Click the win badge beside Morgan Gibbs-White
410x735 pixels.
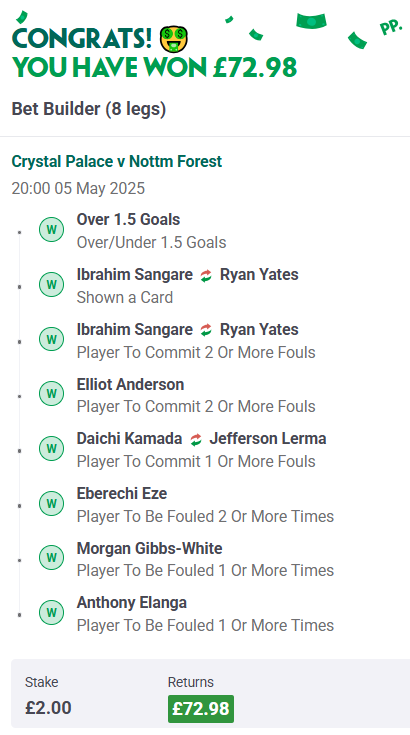(52, 558)
